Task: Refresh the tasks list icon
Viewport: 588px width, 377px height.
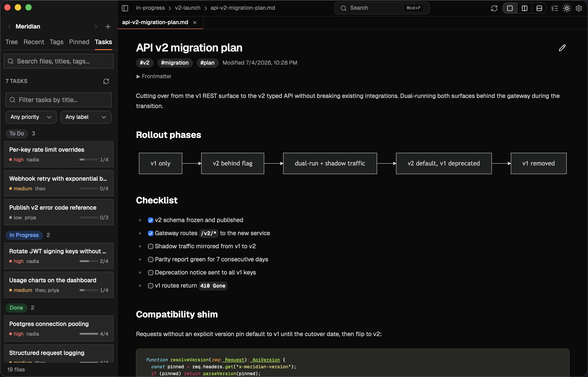Action: [106, 81]
